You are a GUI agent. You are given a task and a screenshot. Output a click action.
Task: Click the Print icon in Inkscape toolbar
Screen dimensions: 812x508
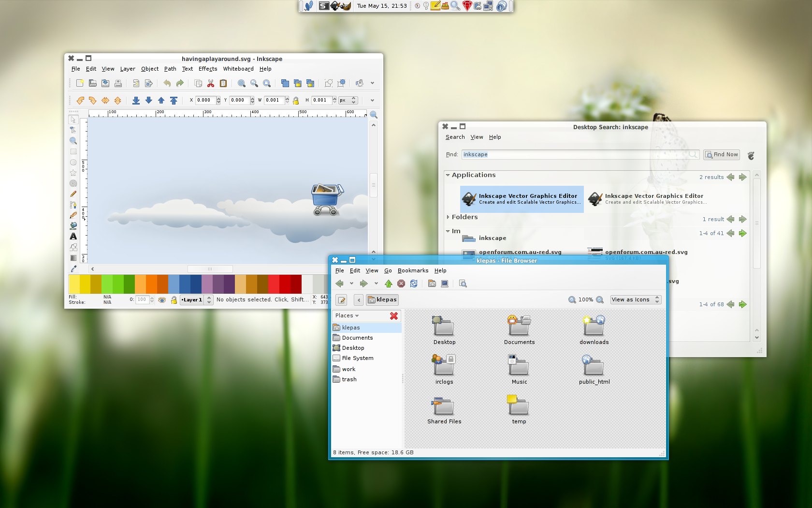(x=118, y=83)
